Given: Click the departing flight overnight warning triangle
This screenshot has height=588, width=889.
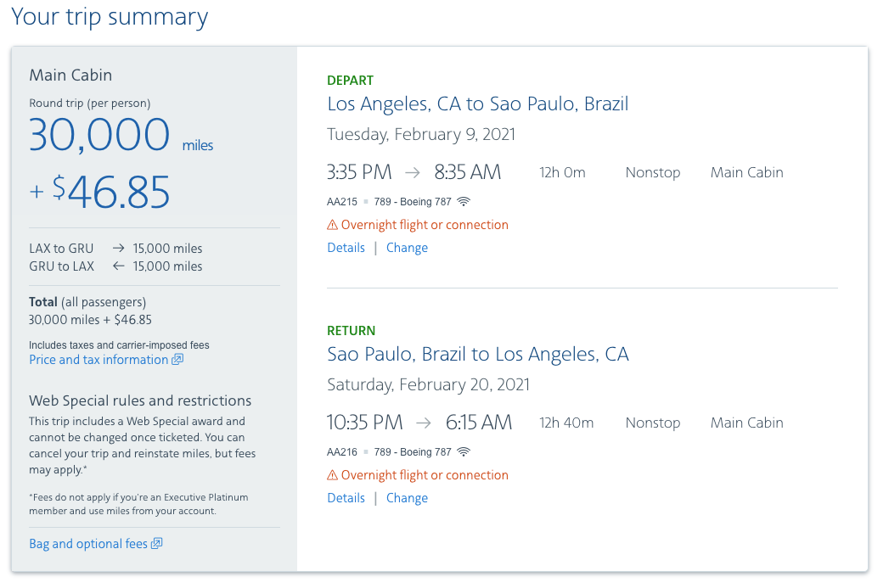Looking at the screenshot, I should click(x=333, y=225).
